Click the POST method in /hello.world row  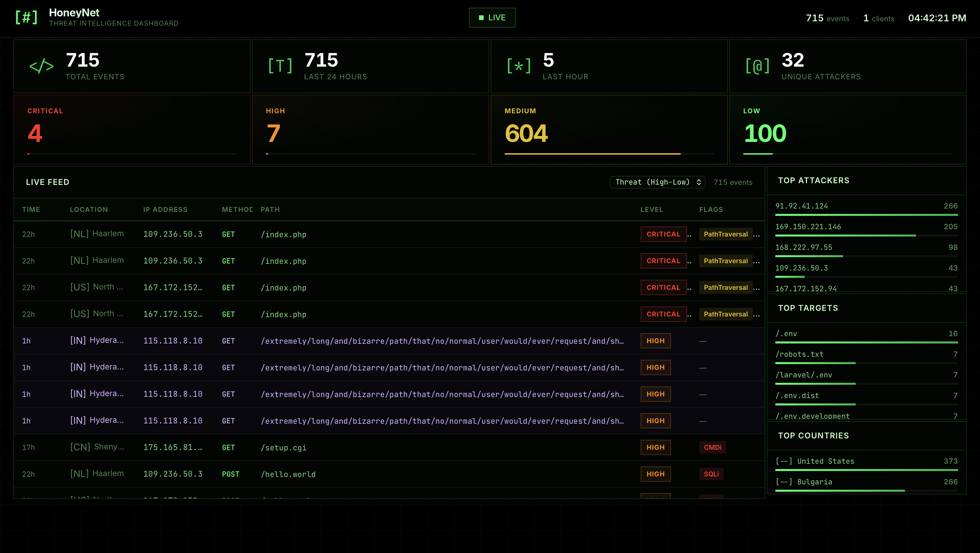point(231,474)
